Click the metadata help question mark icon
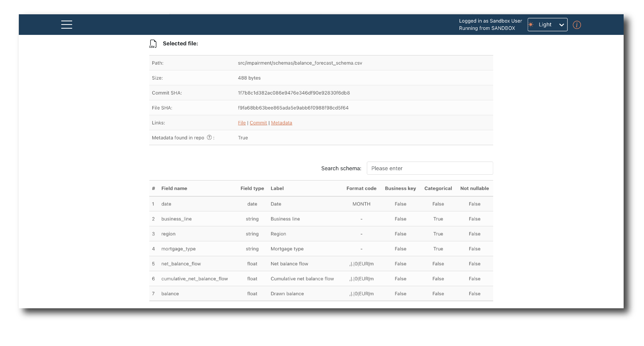 (209, 137)
